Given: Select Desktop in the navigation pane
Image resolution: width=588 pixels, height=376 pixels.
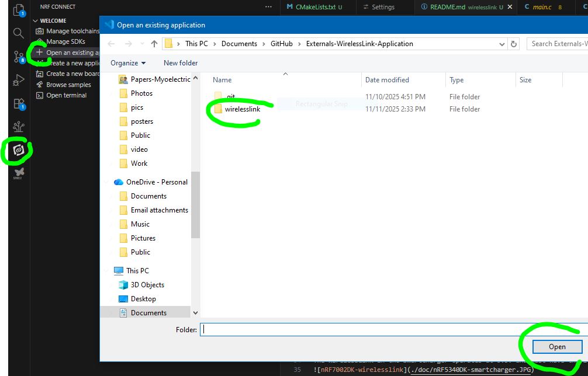Looking at the screenshot, I should (143, 299).
